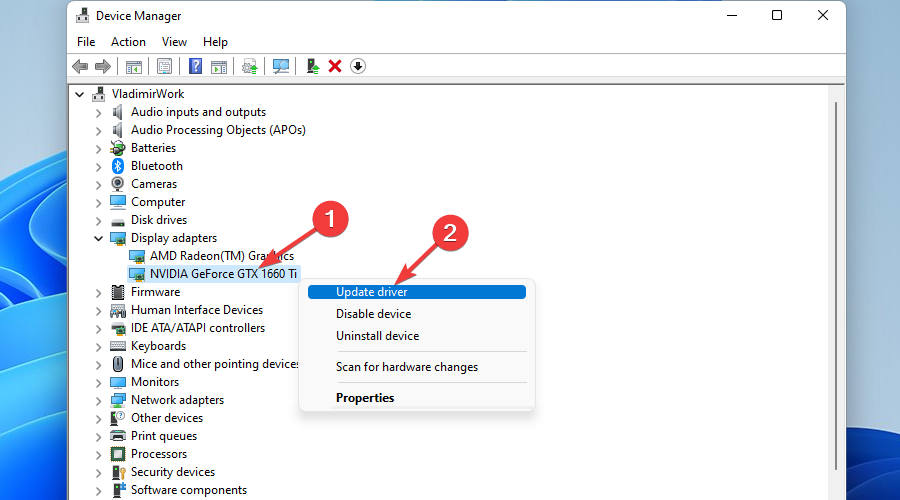Click Scan for hardware changes monitor icon

(281, 67)
